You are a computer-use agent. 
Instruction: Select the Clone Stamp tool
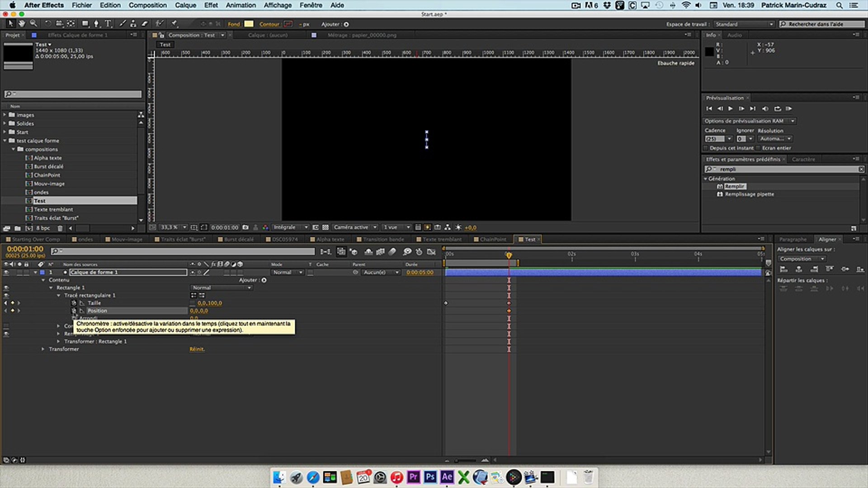133,23
